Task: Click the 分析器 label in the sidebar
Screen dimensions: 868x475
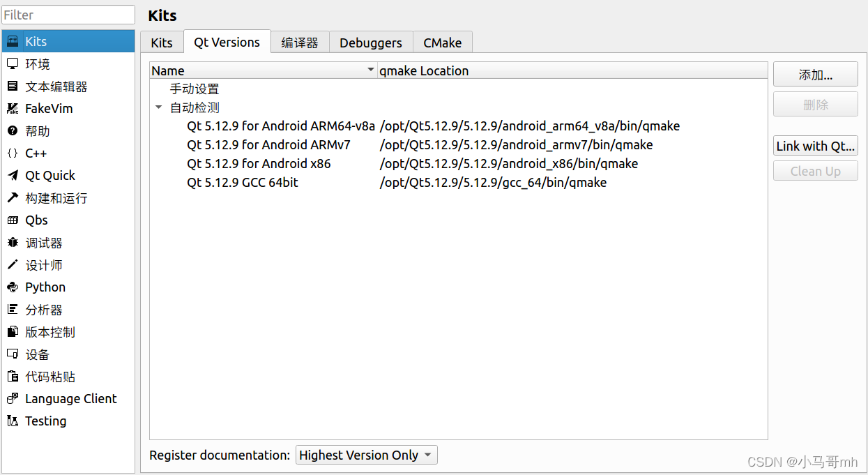Action: (44, 310)
